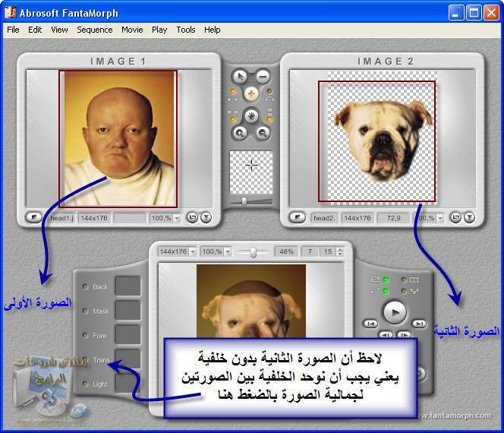The image size is (504, 433).
Task: Click the Mask layer thumbnail slot
Action: pos(128,310)
